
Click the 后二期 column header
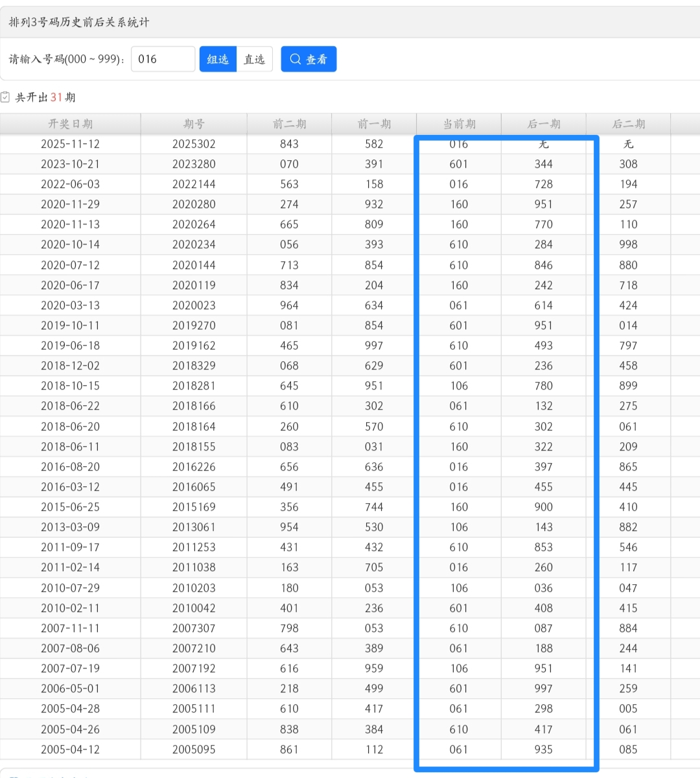(x=628, y=124)
